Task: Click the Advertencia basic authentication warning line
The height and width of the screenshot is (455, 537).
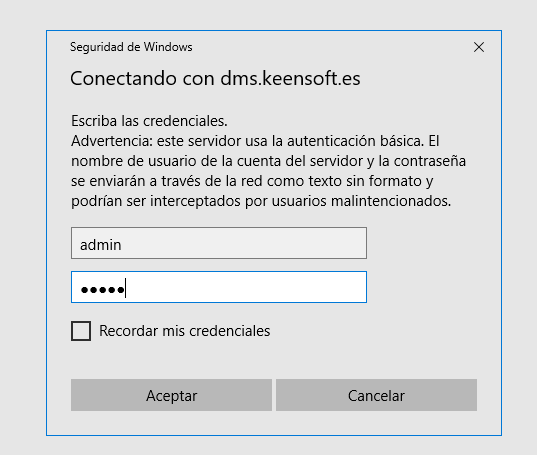Action: [255, 141]
